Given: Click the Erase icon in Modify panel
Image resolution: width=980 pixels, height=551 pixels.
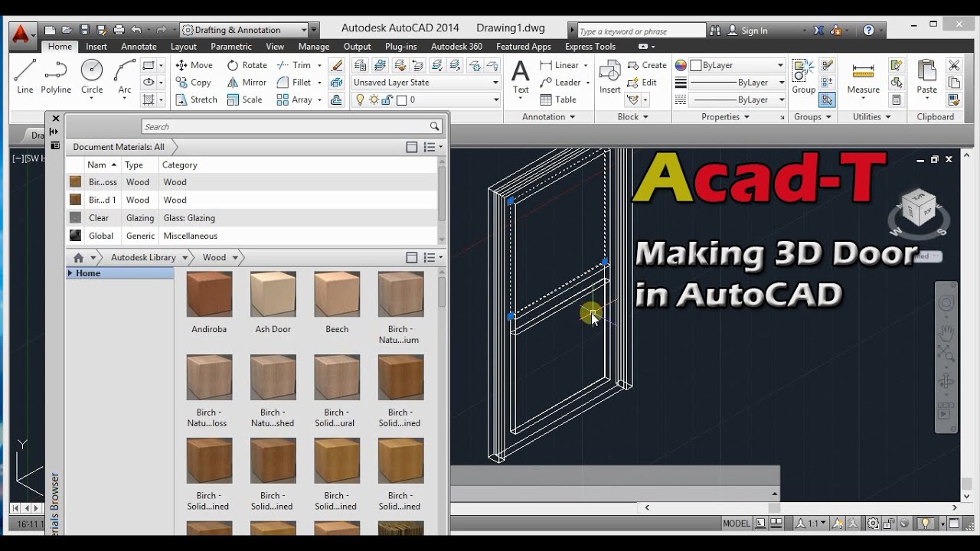Looking at the screenshot, I should pyautogui.click(x=336, y=65).
